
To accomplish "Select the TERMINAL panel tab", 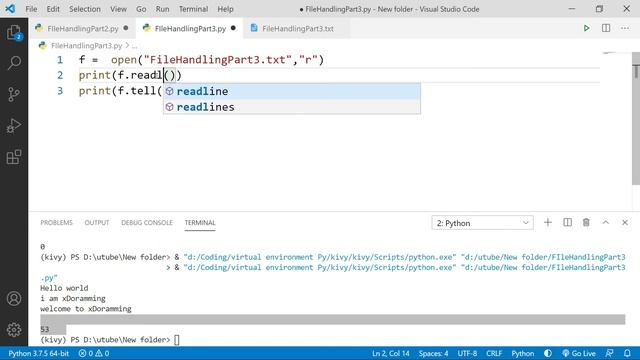I will click(x=200, y=222).
